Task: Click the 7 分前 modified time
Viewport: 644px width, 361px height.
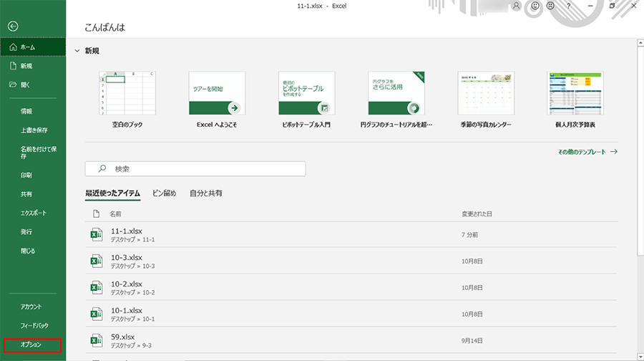Action: (469, 235)
